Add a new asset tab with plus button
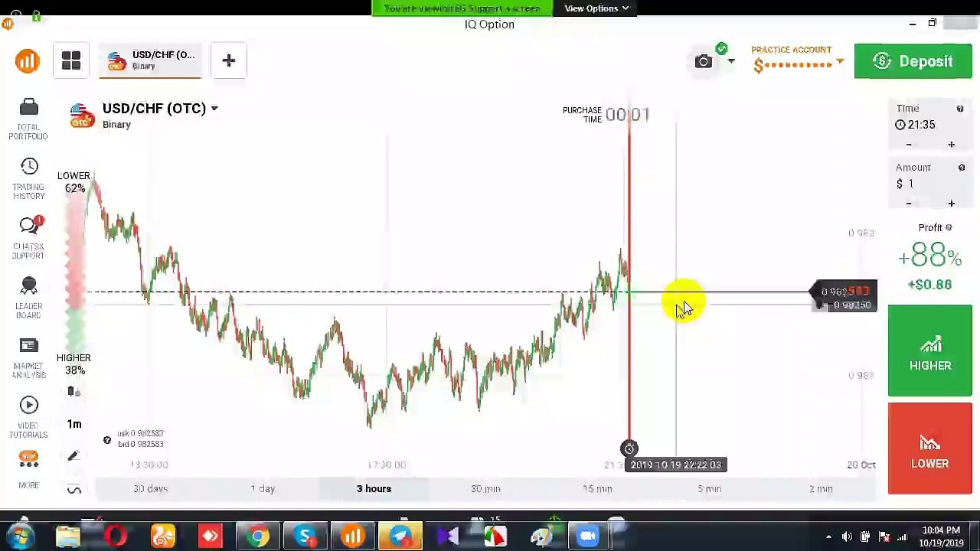This screenshot has width=980, height=551. (228, 60)
